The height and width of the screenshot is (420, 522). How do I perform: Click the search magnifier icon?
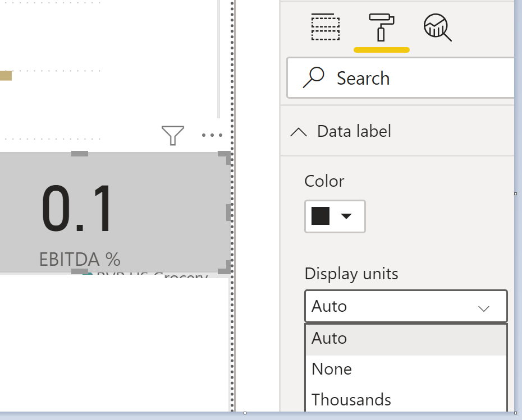tap(313, 78)
